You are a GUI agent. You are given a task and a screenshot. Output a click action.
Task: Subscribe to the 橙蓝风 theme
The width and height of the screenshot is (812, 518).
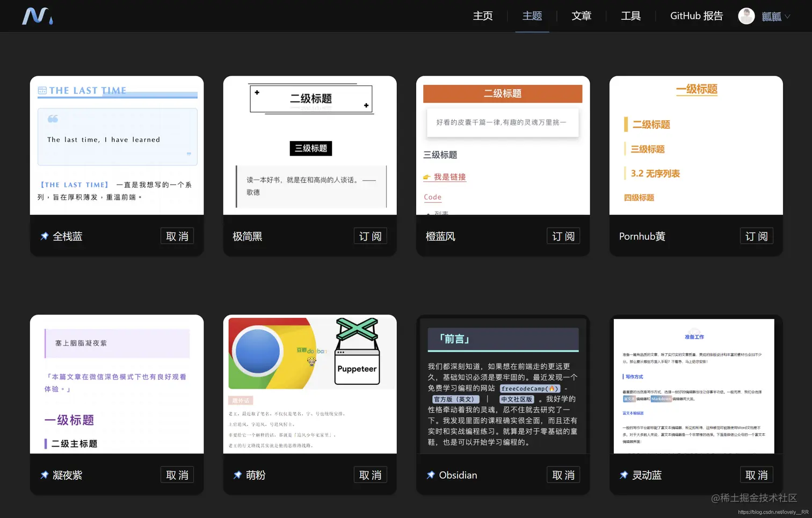[x=563, y=235]
